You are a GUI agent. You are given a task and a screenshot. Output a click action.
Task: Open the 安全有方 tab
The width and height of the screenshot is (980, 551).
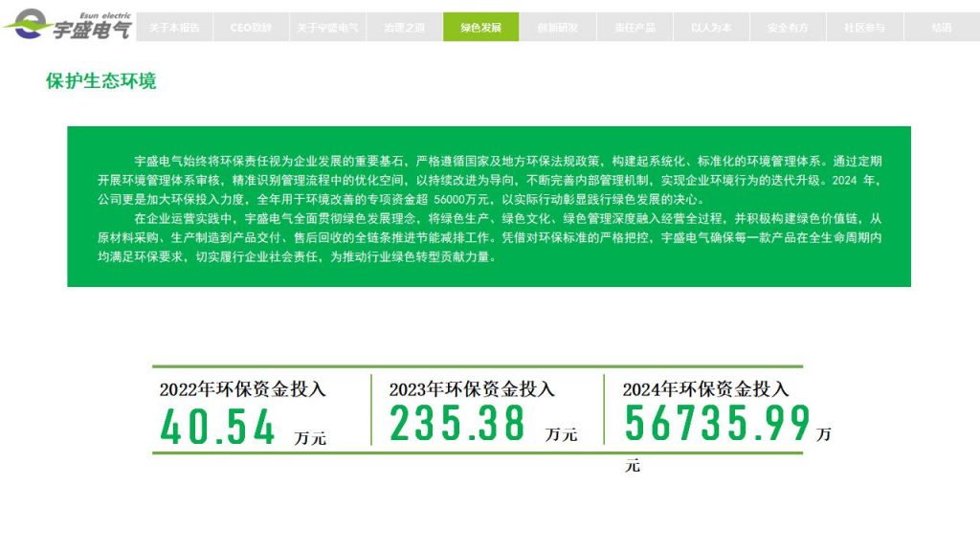tap(788, 28)
